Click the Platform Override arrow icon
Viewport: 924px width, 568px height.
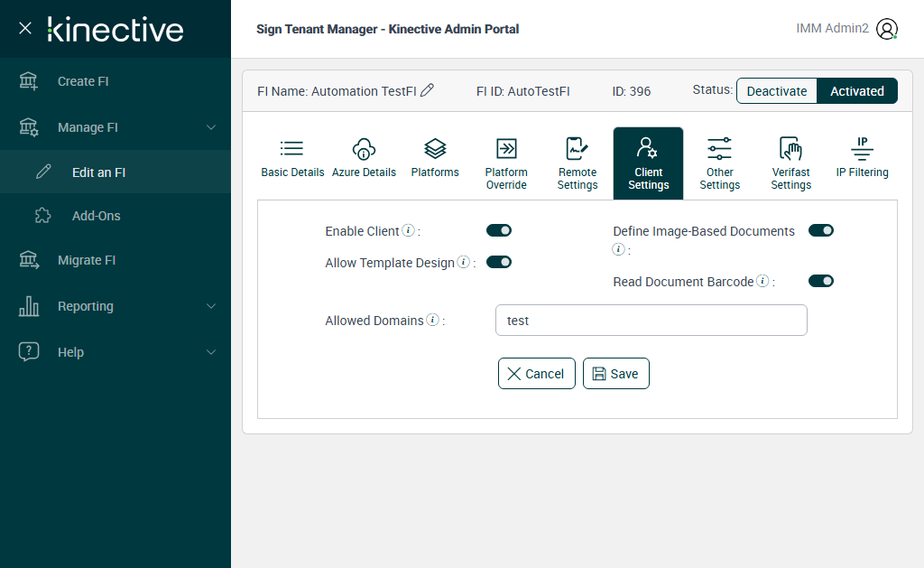click(506, 149)
